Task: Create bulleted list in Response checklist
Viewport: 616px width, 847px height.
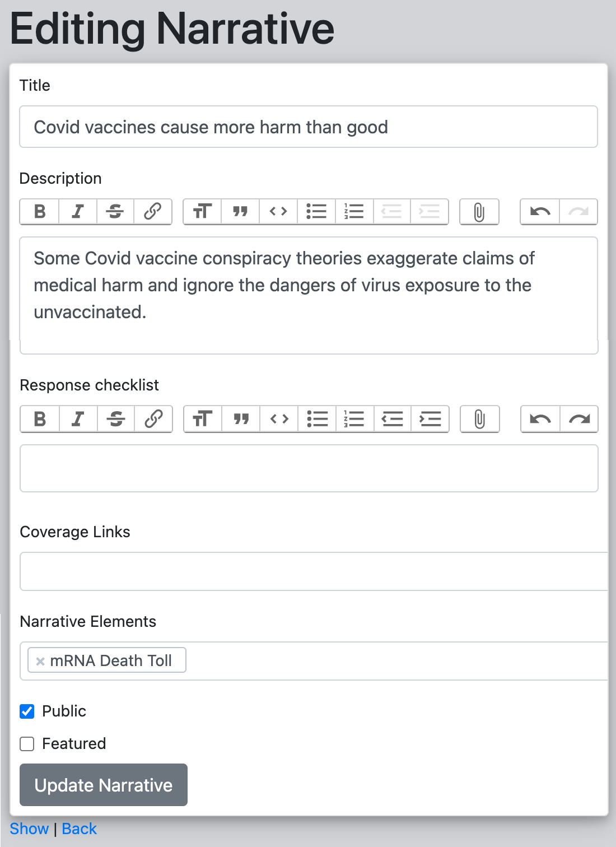Action: point(317,419)
